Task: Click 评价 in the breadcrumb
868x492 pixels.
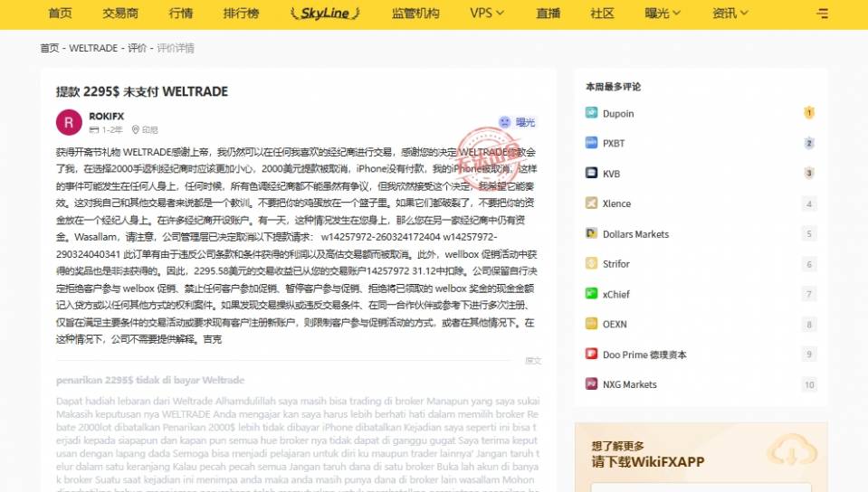Action: [x=137, y=48]
